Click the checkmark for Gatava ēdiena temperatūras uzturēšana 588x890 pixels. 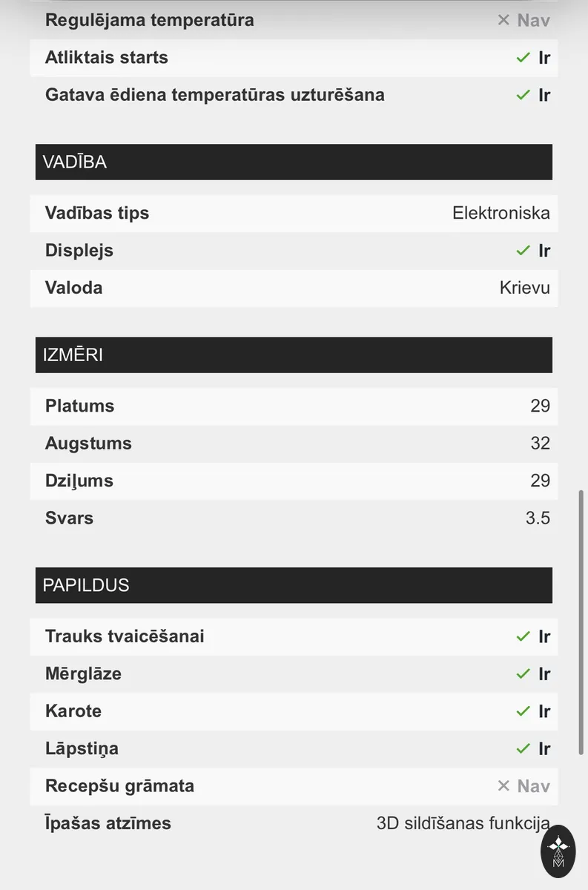[x=523, y=95]
